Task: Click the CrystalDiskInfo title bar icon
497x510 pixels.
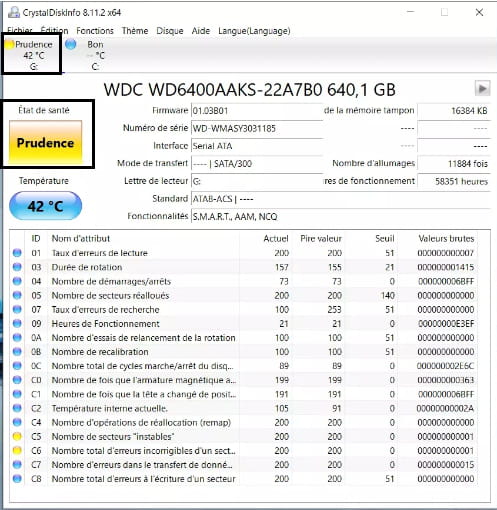Action: coord(14,12)
